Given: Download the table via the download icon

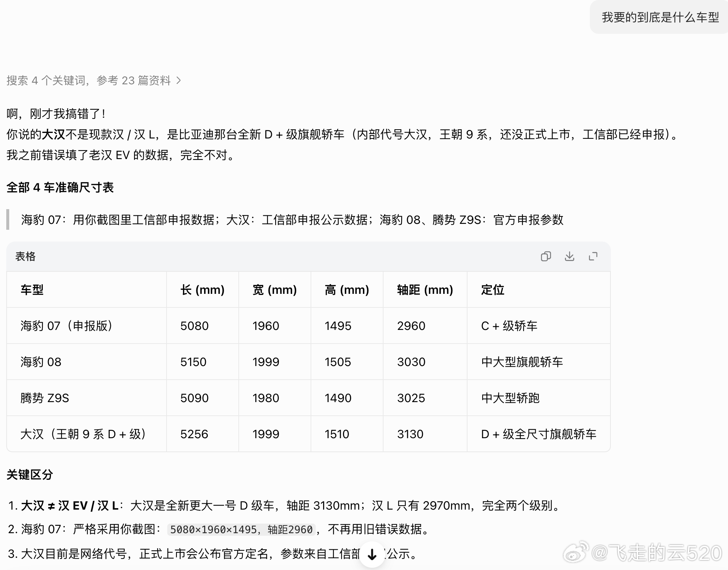Looking at the screenshot, I should (x=569, y=256).
